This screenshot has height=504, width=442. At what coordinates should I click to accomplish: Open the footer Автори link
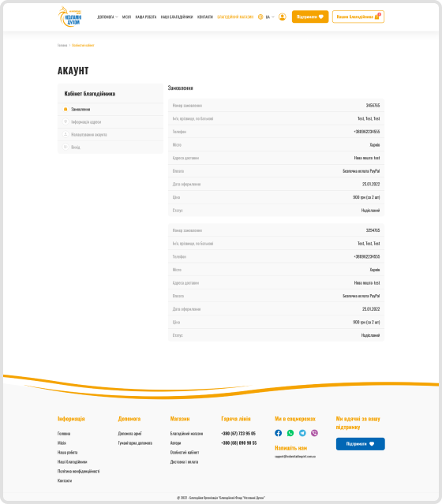click(175, 443)
